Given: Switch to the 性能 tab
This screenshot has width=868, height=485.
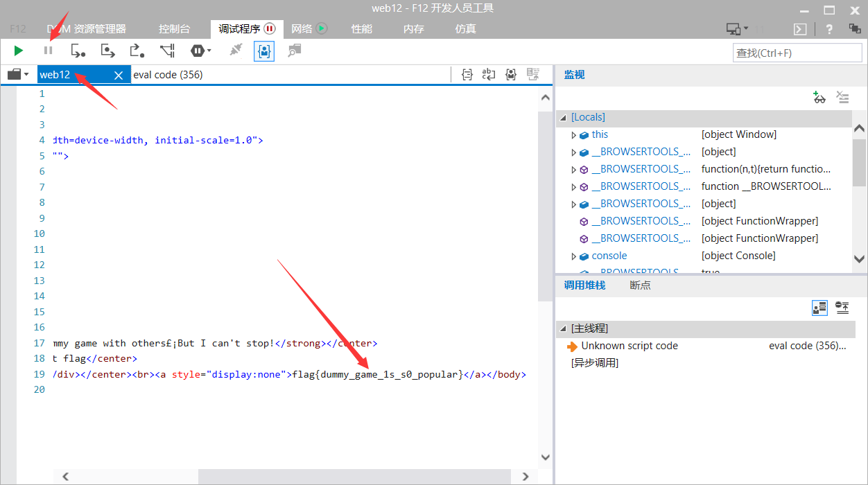Looking at the screenshot, I should click(362, 29).
